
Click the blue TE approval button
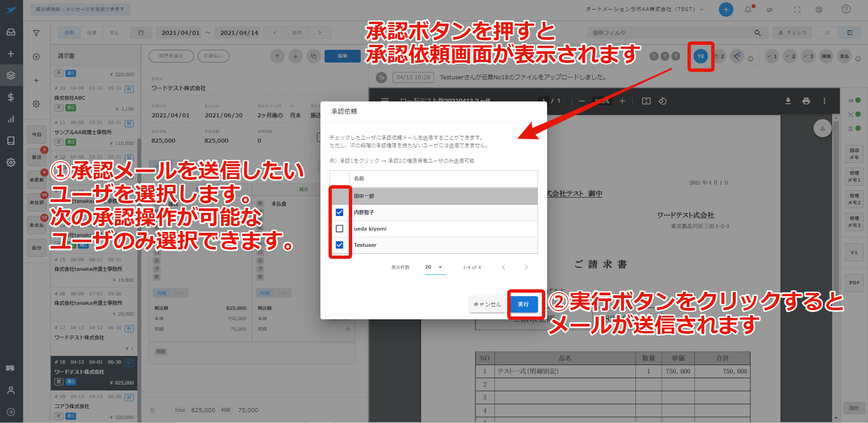click(x=701, y=56)
